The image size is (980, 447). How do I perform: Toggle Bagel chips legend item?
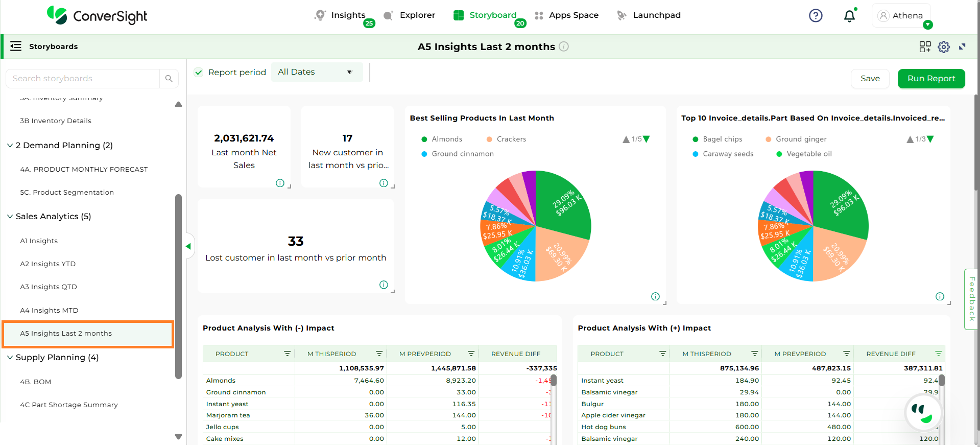(718, 139)
